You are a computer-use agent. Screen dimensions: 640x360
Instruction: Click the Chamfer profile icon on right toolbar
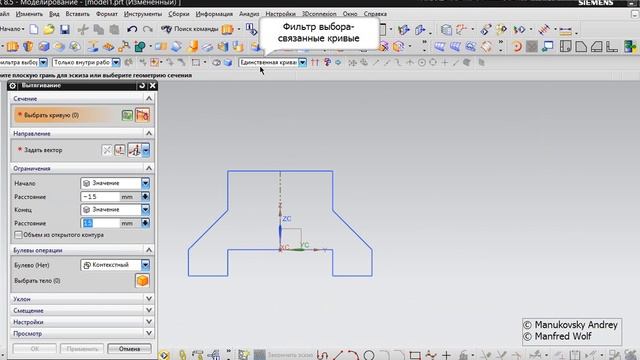[581, 47]
